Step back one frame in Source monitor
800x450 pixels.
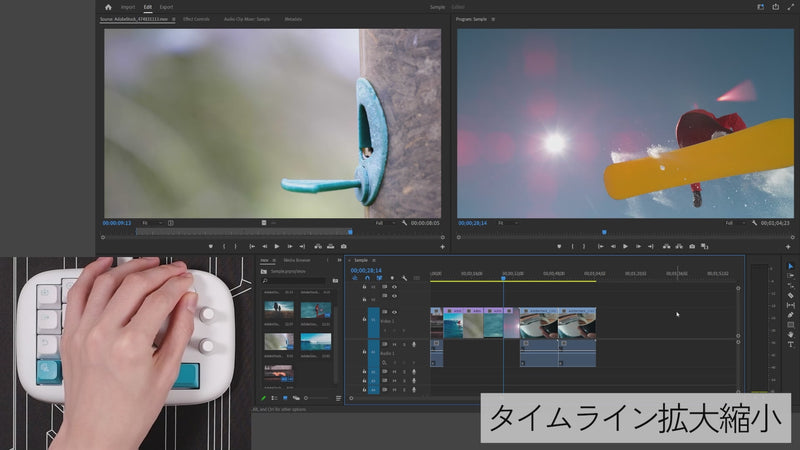pos(264,246)
